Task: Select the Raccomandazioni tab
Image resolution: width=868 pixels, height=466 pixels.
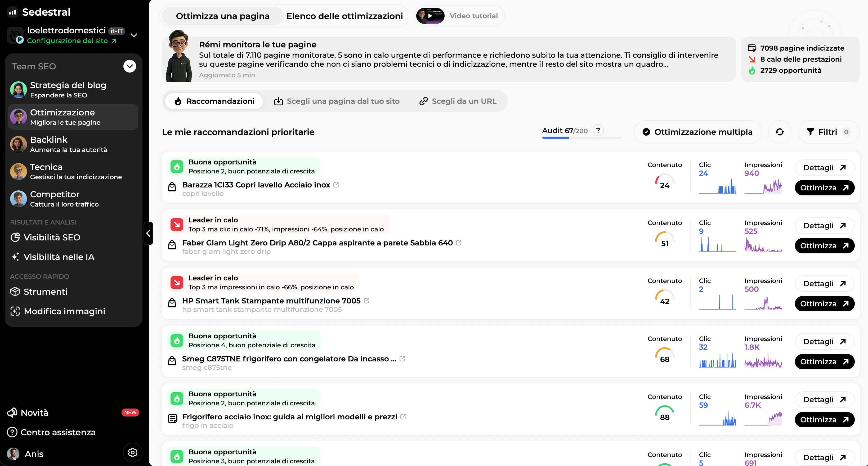Action: point(214,101)
